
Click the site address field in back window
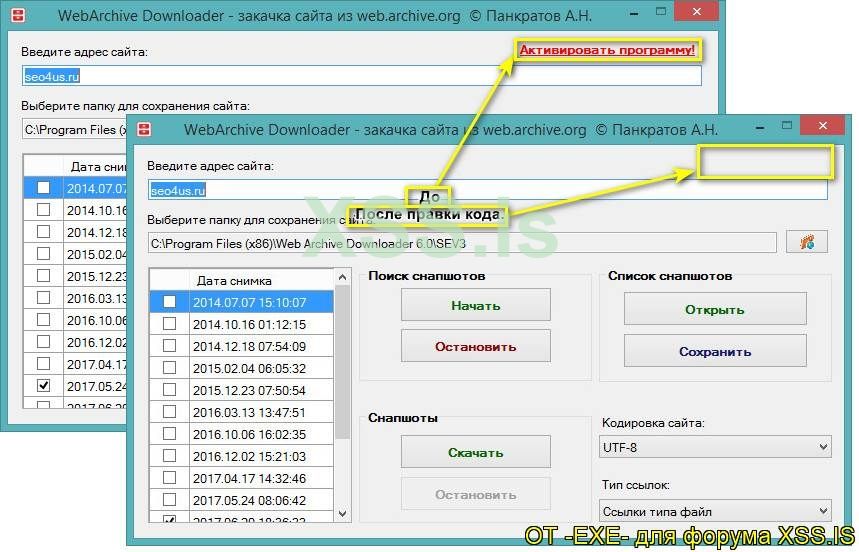pyautogui.click(x=362, y=76)
